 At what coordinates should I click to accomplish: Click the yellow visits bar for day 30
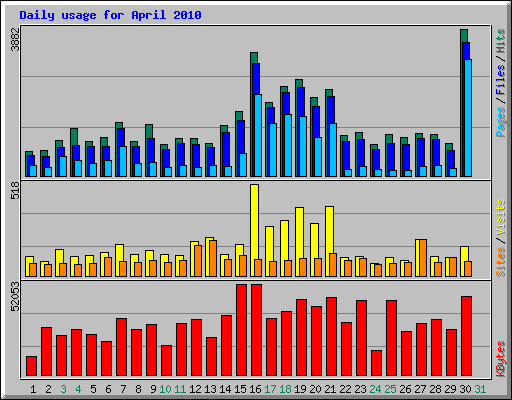coord(464,254)
